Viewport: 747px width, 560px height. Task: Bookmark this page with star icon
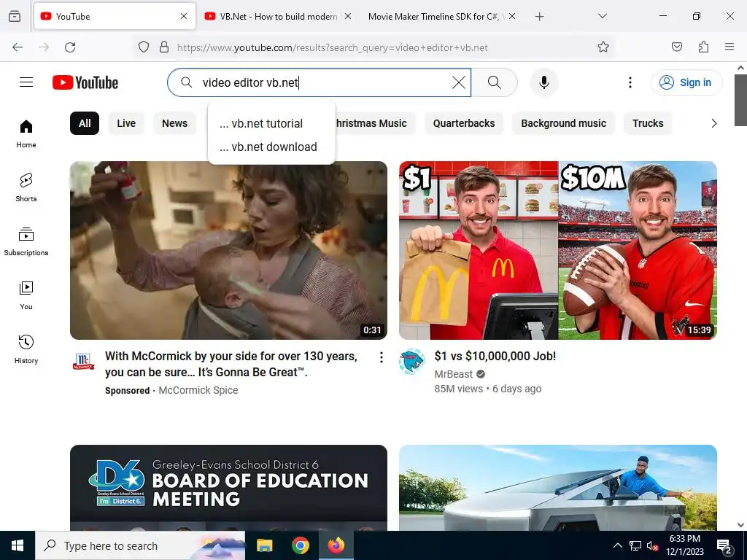tap(603, 47)
